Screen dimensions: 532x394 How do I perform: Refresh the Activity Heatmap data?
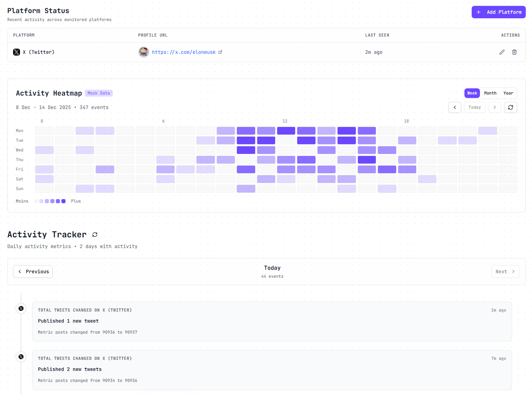coord(511,107)
